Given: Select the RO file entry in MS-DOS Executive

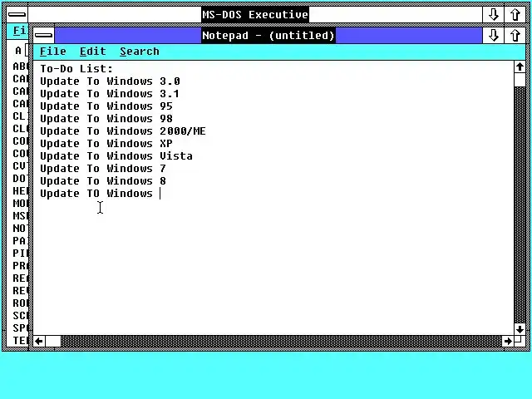Looking at the screenshot, I should 20,303.
